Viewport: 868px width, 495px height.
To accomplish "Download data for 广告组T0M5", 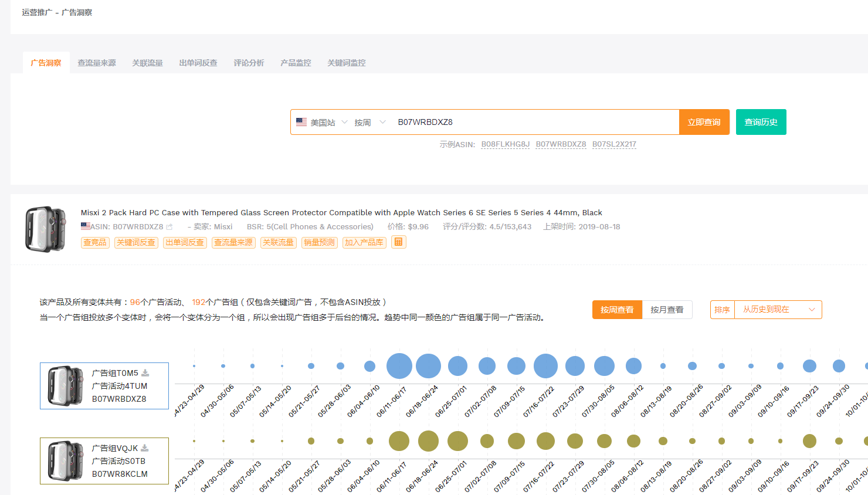I will pos(145,373).
